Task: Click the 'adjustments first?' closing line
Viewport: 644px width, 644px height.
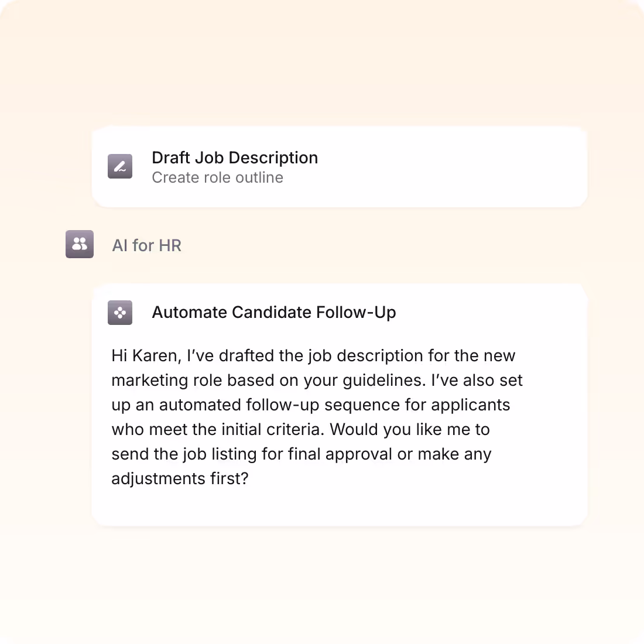Action: (x=180, y=479)
